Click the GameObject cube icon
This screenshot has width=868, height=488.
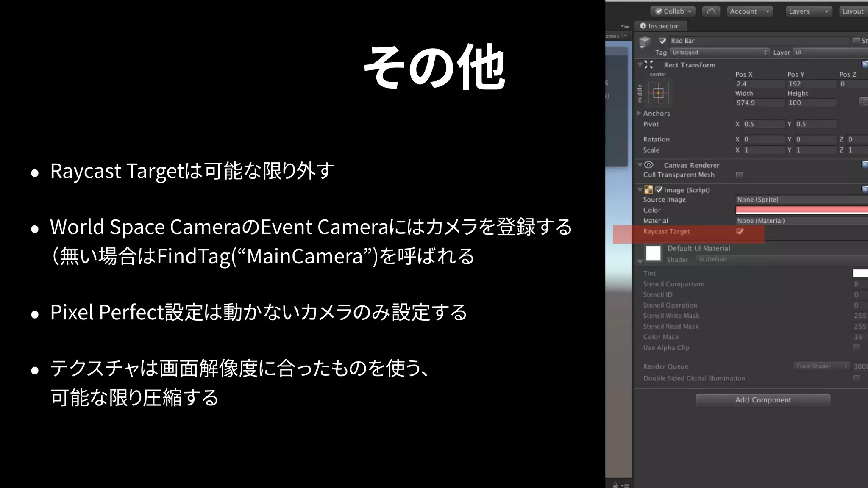click(x=645, y=42)
